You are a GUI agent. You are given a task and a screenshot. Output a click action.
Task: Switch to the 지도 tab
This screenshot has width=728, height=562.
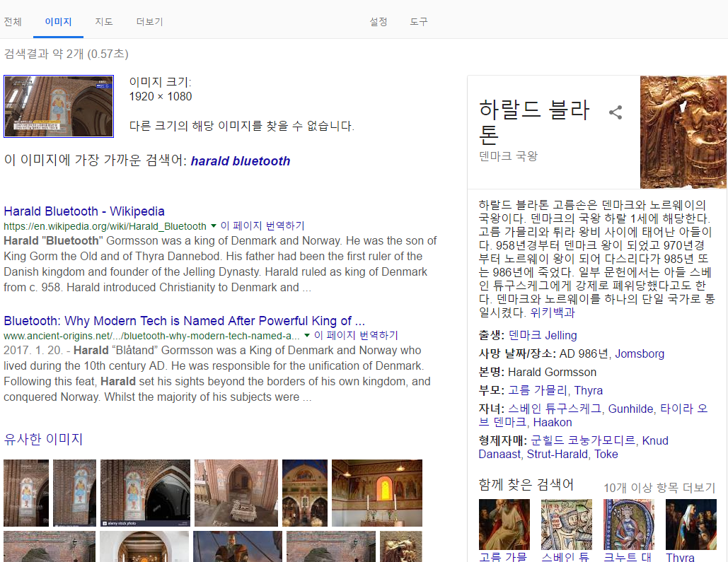coord(104,22)
